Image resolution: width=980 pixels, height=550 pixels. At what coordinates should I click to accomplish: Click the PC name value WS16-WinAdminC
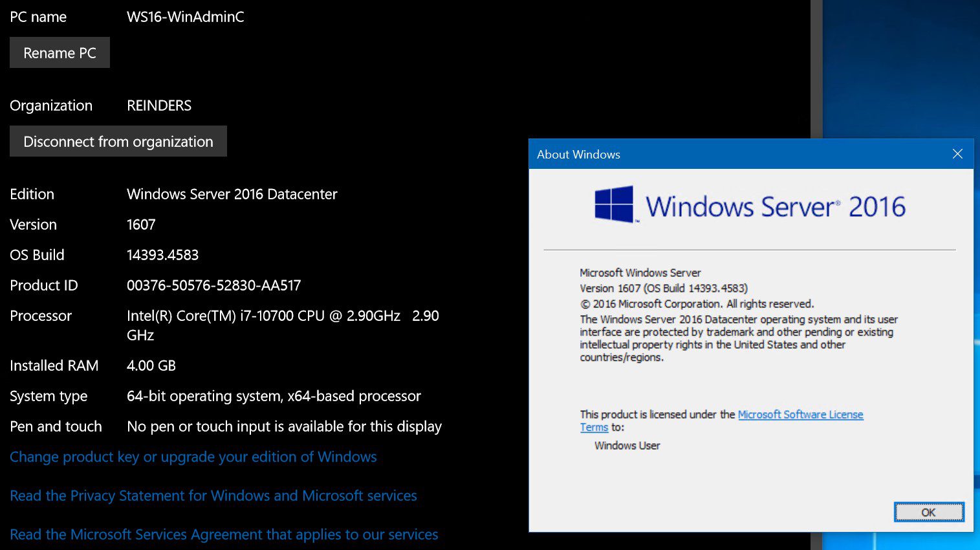tap(186, 17)
